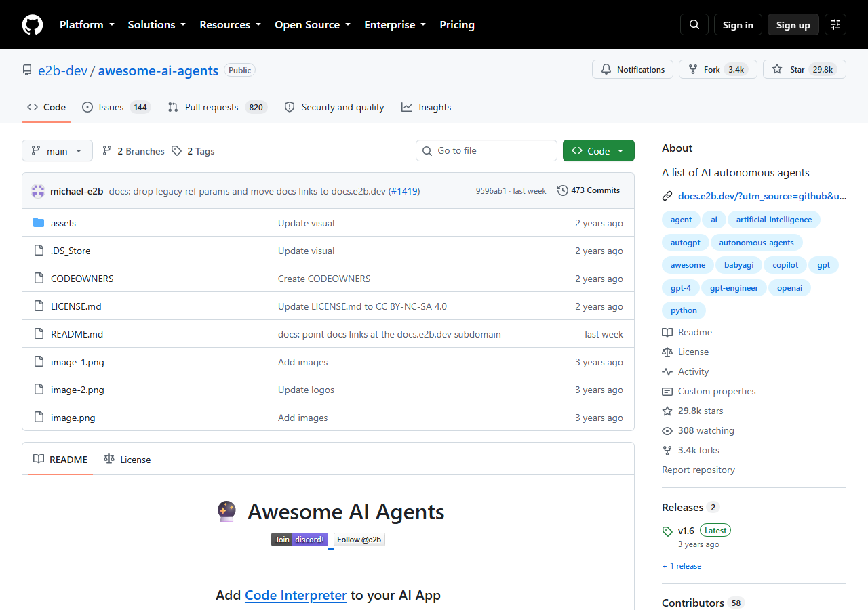Open the e2b-dev owner link

click(x=62, y=70)
